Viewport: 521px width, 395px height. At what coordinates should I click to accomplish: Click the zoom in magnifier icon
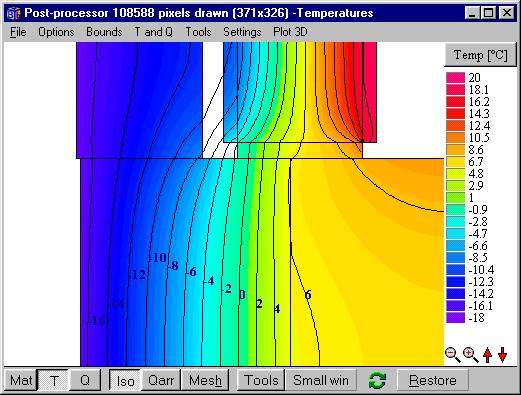[x=471, y=355]
